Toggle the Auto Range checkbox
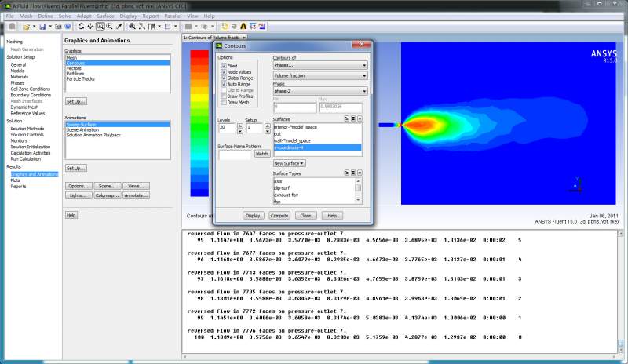 224,84
